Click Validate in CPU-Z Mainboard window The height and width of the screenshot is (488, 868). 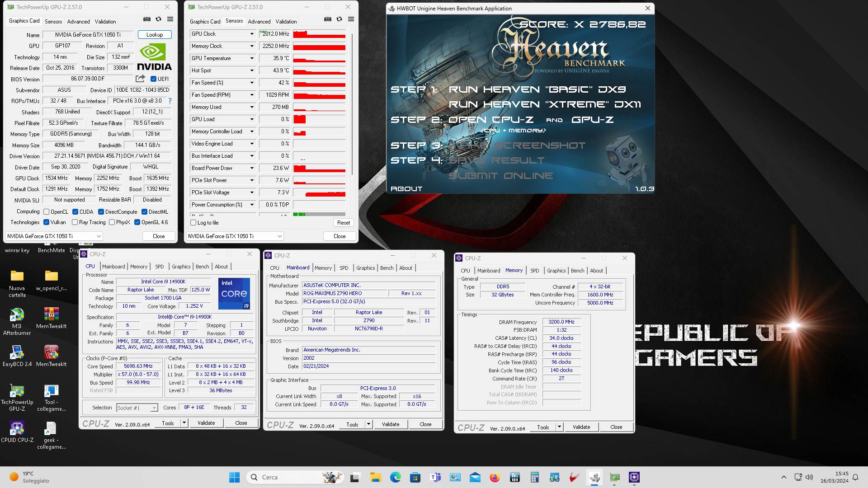pos(391,424)
